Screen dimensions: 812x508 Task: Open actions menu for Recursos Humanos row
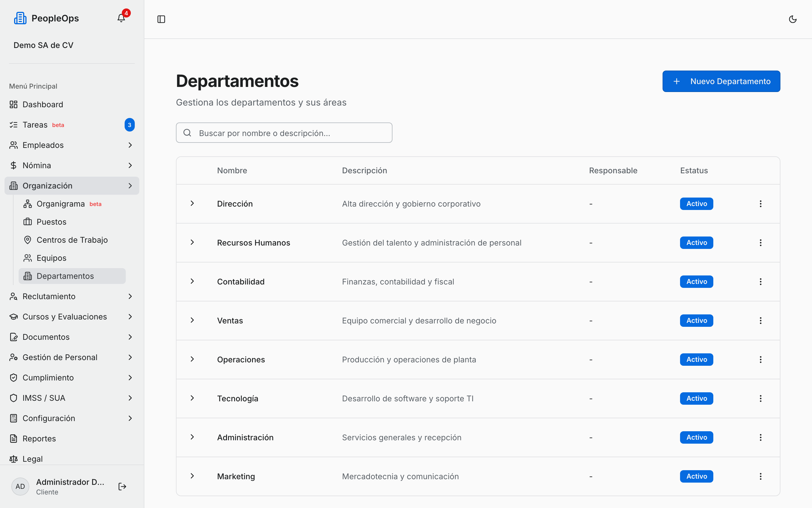(x=760, y=243)
